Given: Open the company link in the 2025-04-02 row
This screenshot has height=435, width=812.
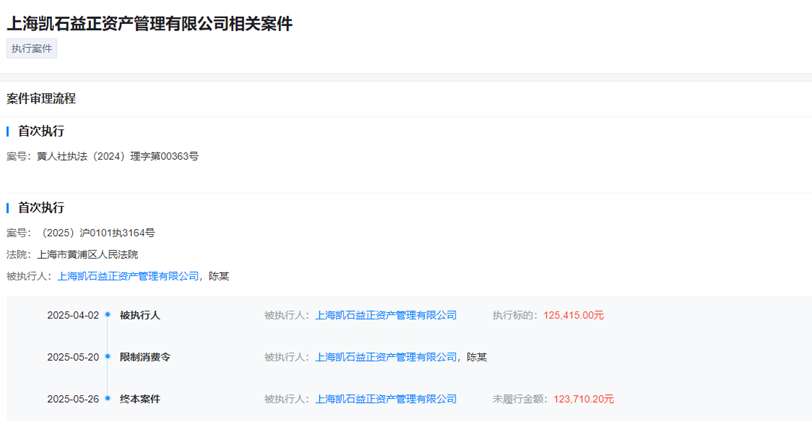Looking at the screenshot, I should 385,315.
